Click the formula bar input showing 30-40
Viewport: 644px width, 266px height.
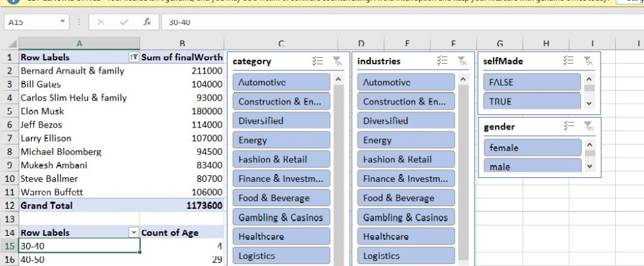coord(394,22)
